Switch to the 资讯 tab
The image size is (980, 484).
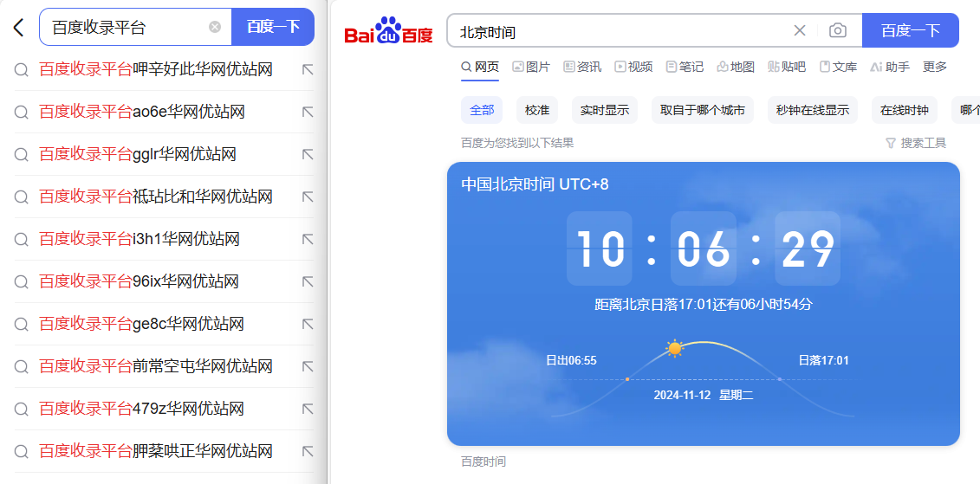pos(582,67)
